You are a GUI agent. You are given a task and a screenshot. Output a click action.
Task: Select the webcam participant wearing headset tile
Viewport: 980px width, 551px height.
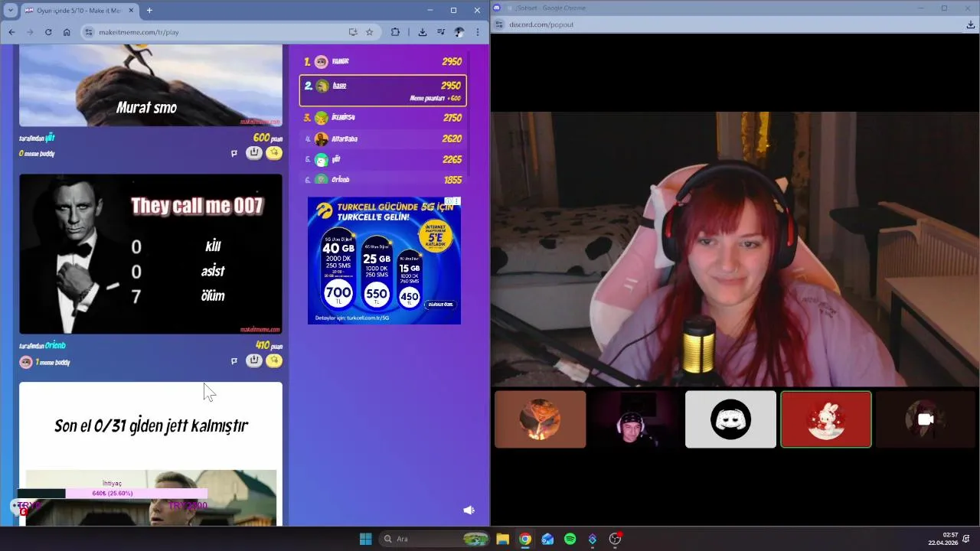635,419
